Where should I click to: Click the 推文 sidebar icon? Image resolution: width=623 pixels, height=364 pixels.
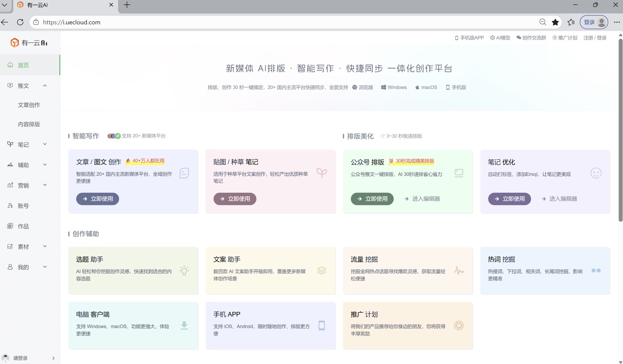pyautogui.click(x=10, y=85)
